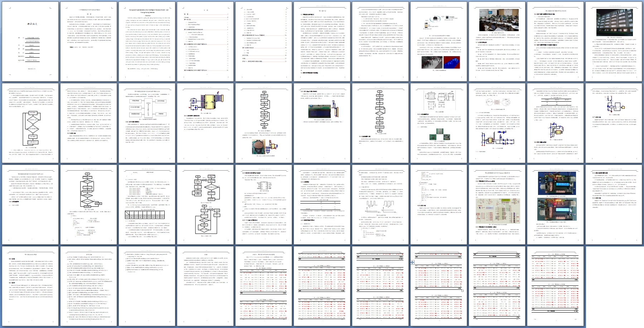Select page with network diagram and heat map

(x=439, y=41)
